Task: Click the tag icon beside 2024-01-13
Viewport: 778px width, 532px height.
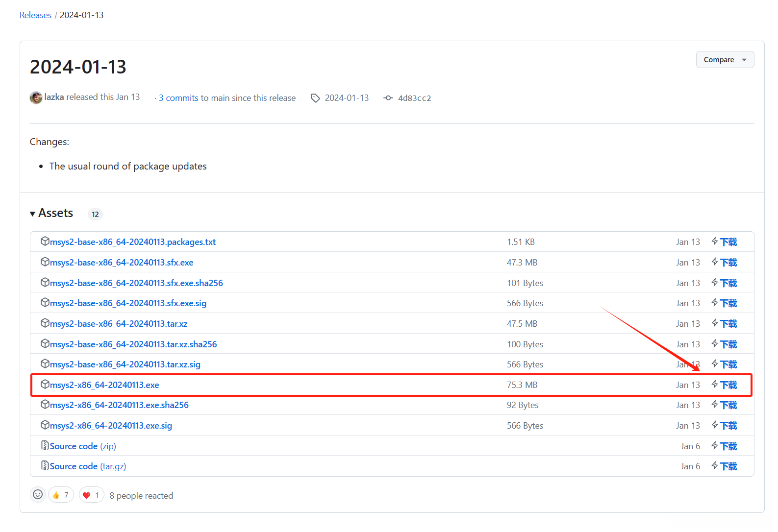Action: [x=315, y=98]
